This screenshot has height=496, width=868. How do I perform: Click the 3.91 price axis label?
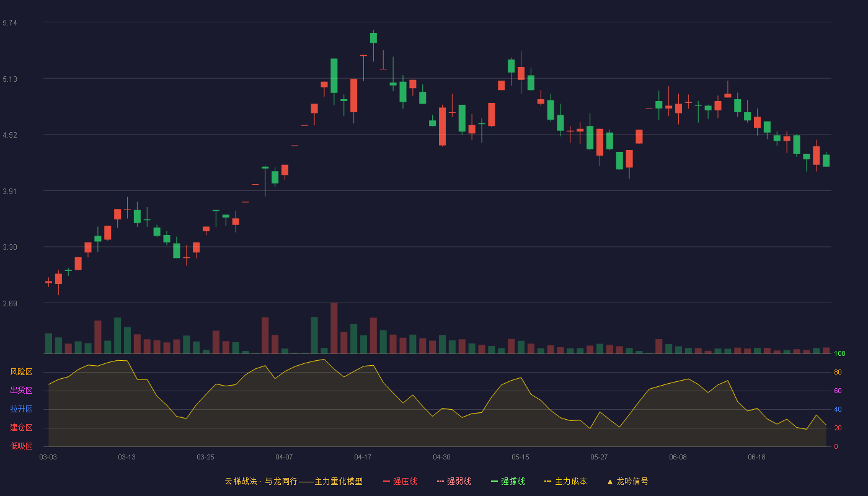[x=10, y=191]
